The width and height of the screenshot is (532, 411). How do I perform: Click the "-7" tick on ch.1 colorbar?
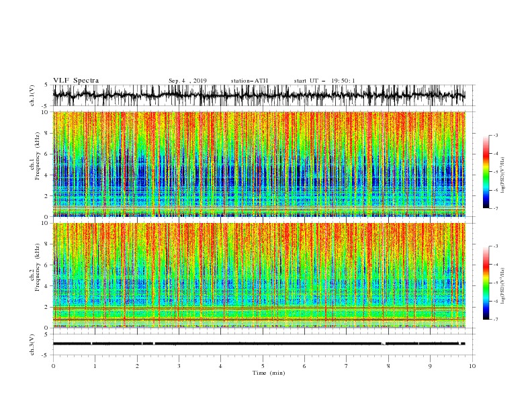tap(496, 208)
